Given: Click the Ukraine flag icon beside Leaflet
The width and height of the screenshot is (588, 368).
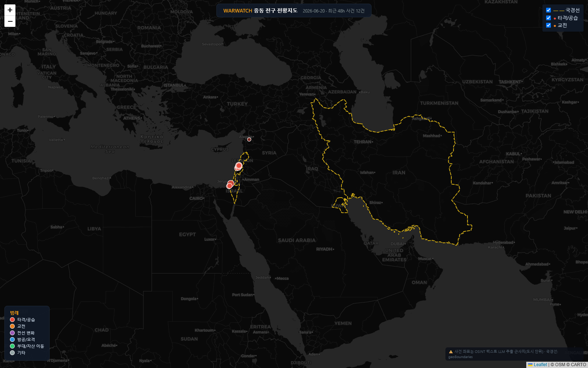Looking at the screenshot, I should point(530,365).
